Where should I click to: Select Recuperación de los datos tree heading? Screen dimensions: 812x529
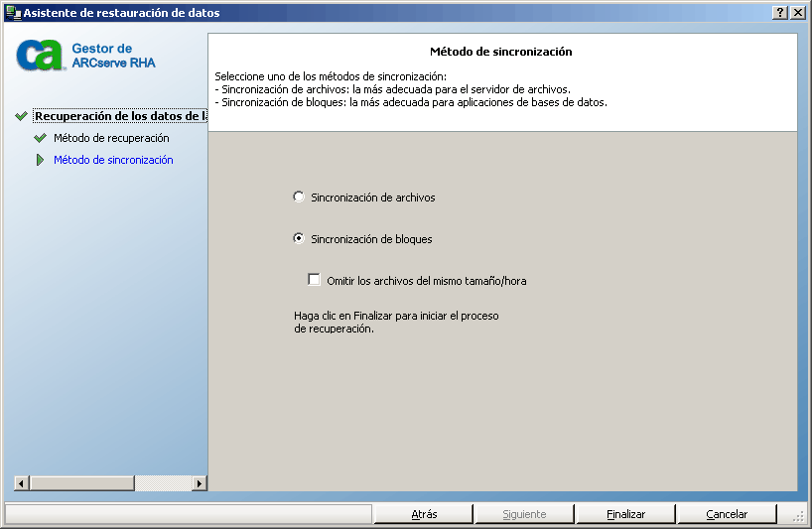tap(120, 116)
